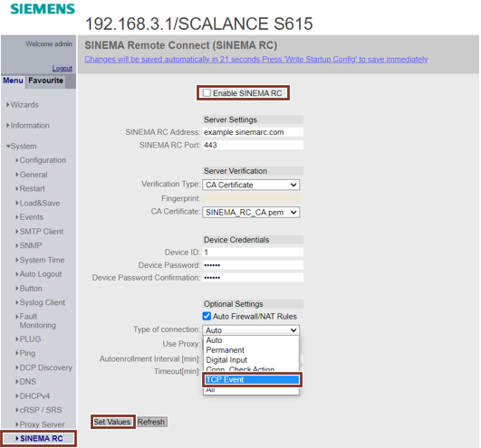The width and height of the screenshot is (481, 448).
Task: Open the SINEMA RC menu item
Action: click(39, 439)
